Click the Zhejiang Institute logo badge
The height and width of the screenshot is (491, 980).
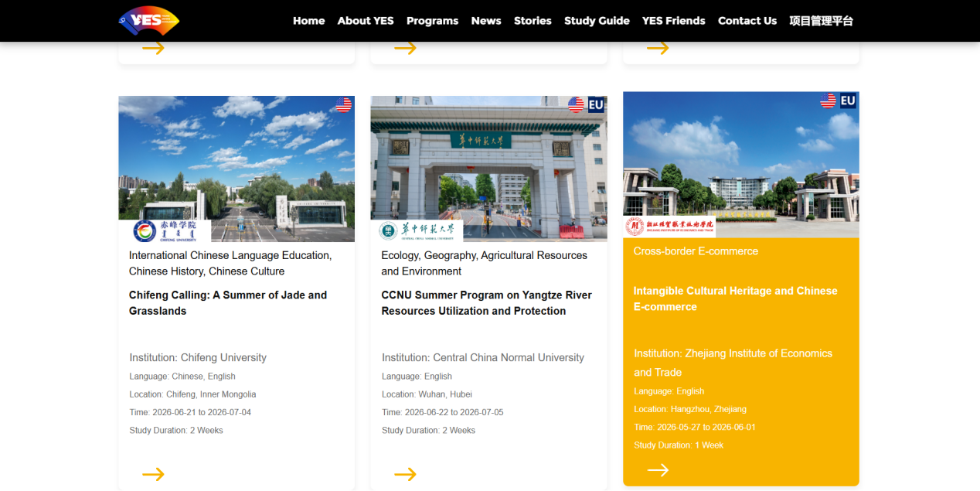click(670, 227)
